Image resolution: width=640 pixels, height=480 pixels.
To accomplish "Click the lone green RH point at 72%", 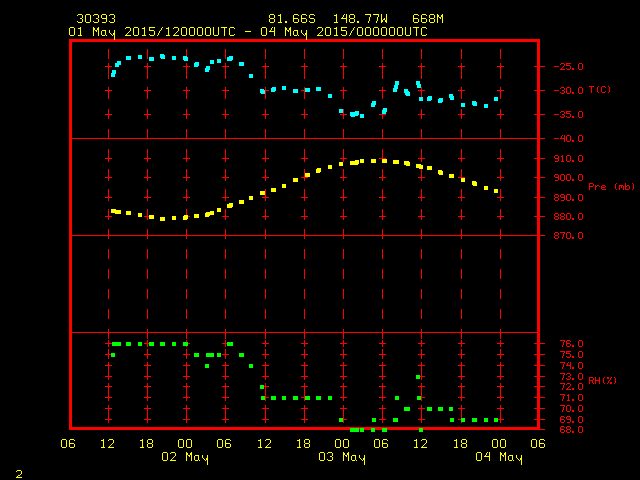I will [x=262, y=387].
